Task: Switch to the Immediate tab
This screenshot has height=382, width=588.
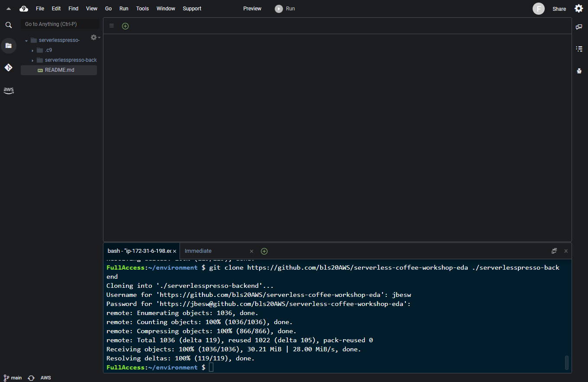Action: click(x=198, y=251)
